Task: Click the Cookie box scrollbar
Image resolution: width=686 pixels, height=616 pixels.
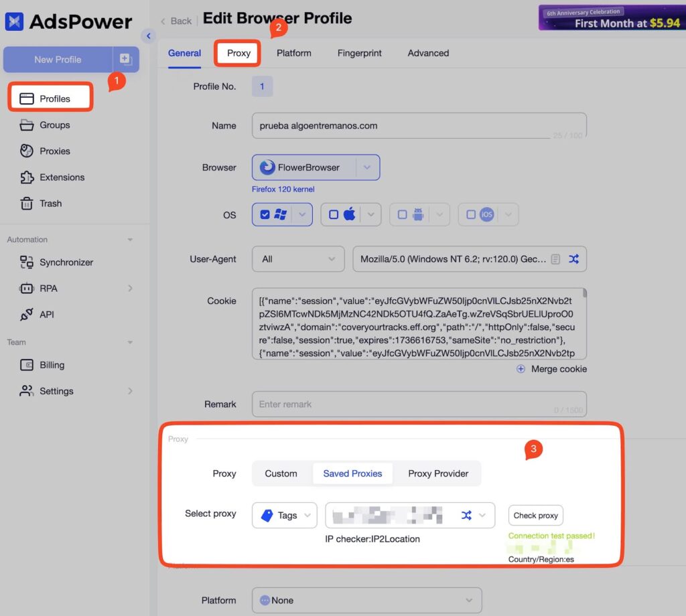Action: 584,293
